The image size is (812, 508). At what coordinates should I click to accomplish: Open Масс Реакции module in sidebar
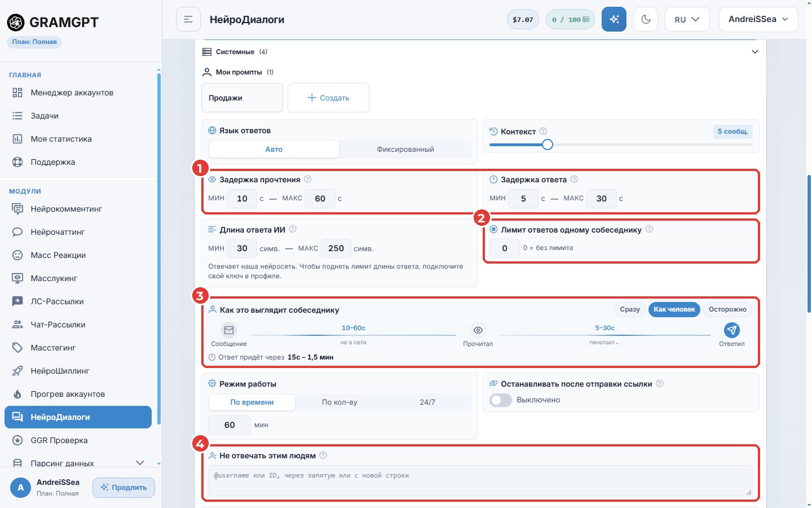click(78, 255)
